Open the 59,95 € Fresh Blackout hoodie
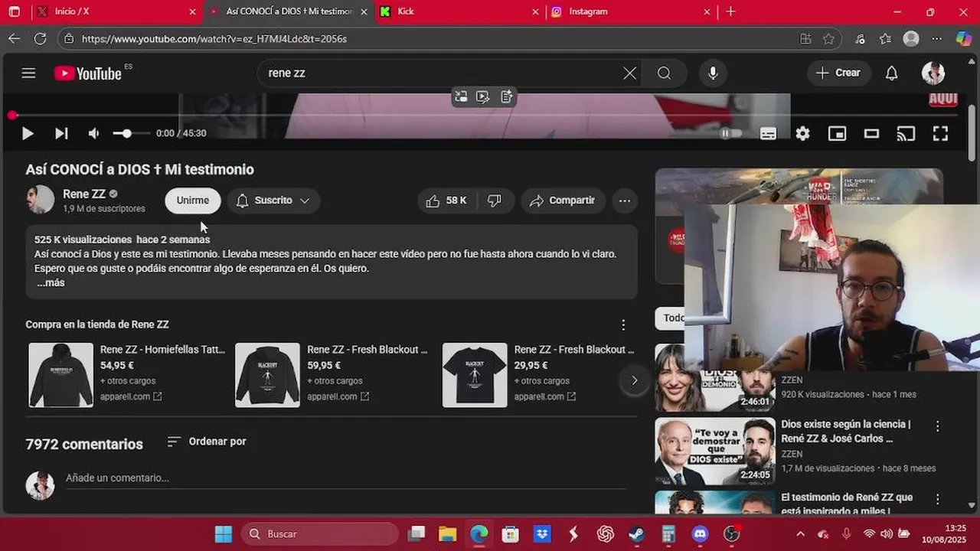 click(x=334, y=373)
